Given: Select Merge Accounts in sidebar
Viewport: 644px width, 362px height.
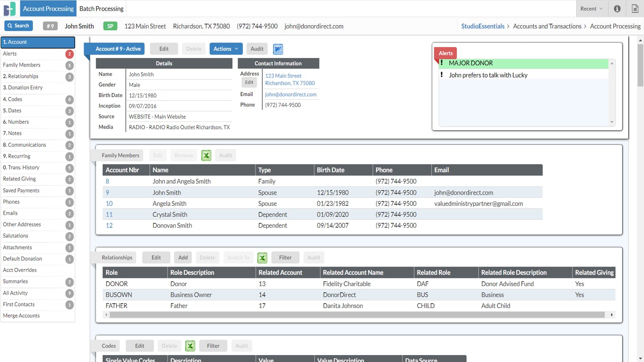Looking at the screenshot, I should pos(38,316).
